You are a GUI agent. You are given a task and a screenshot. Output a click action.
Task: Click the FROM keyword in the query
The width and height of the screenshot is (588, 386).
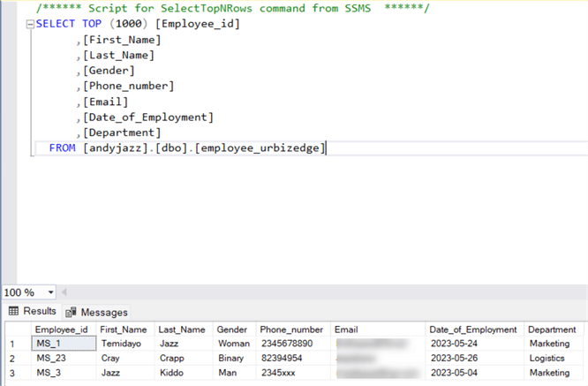point(63,148)
